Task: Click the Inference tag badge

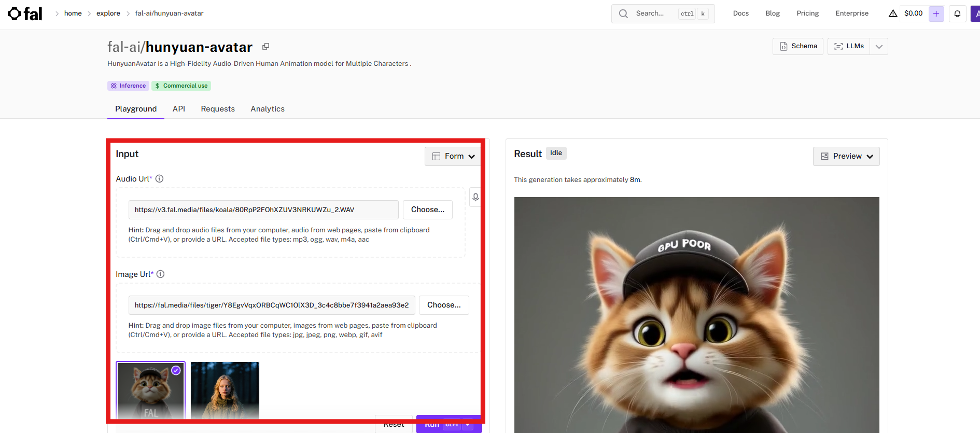Action: [x=129, y=86]
